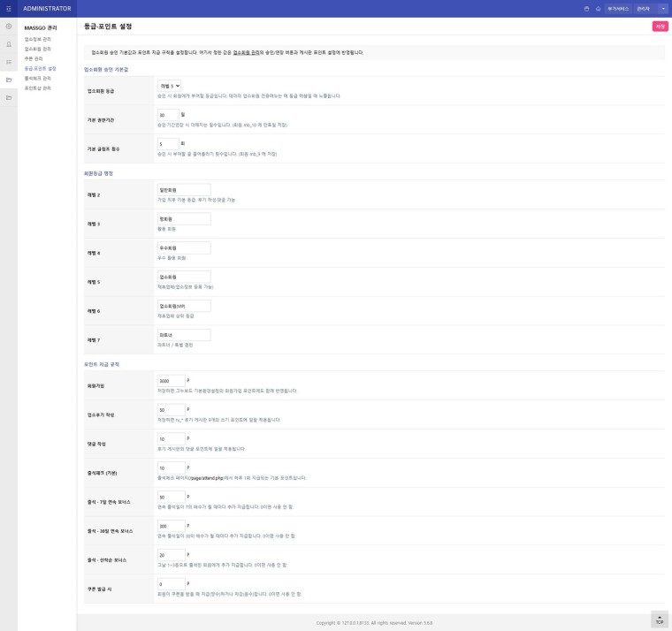Click the 등급·포인트 설정 page title
The image size is (672, 631).
[x=108, y=27]
